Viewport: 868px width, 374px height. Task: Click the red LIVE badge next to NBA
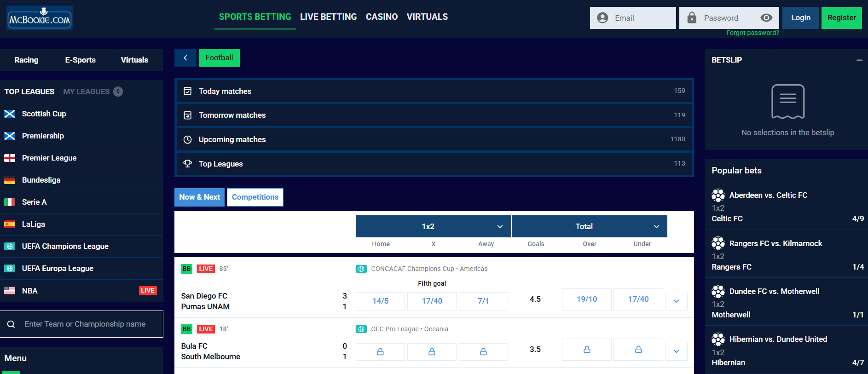pos(148,290)
